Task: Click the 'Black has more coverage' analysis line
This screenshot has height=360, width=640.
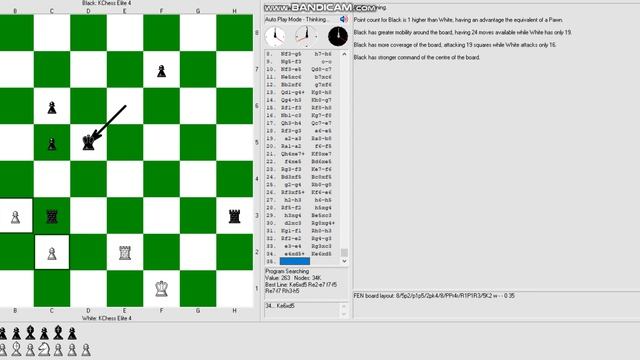Action: pos(455,45)
